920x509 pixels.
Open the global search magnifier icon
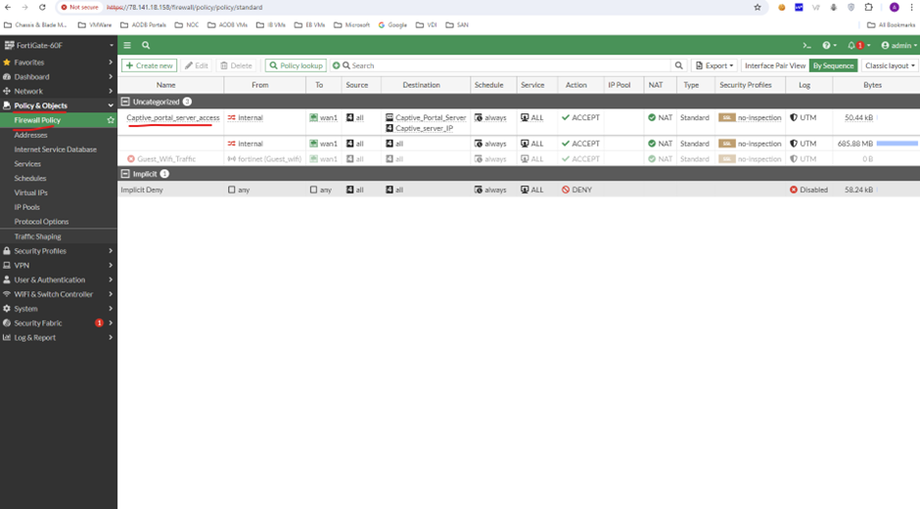(x=146, y=45)
